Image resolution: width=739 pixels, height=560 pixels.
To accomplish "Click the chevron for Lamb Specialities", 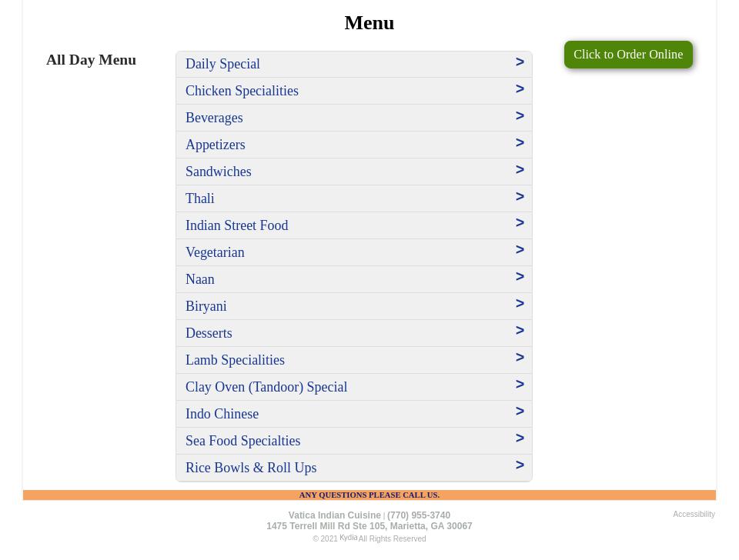I will click(x=520, y=358).
